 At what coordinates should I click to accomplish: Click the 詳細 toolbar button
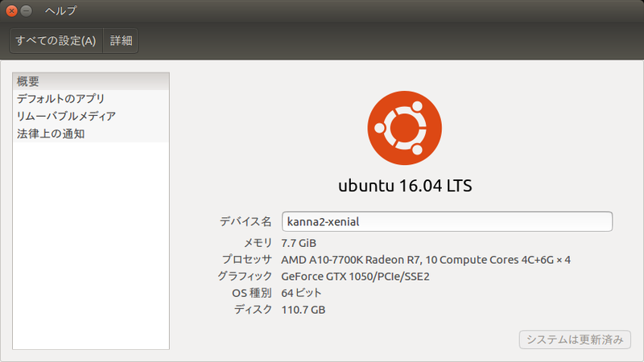(121, 41)
